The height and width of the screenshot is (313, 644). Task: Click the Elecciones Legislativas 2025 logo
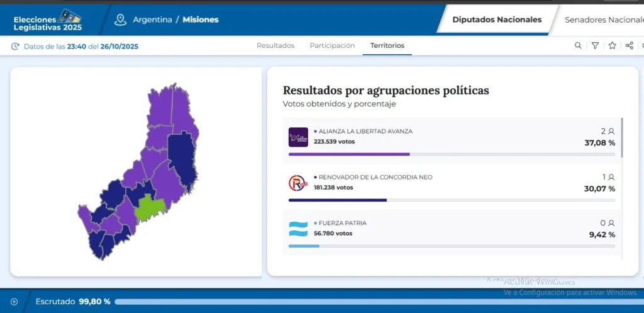[48, 20]
